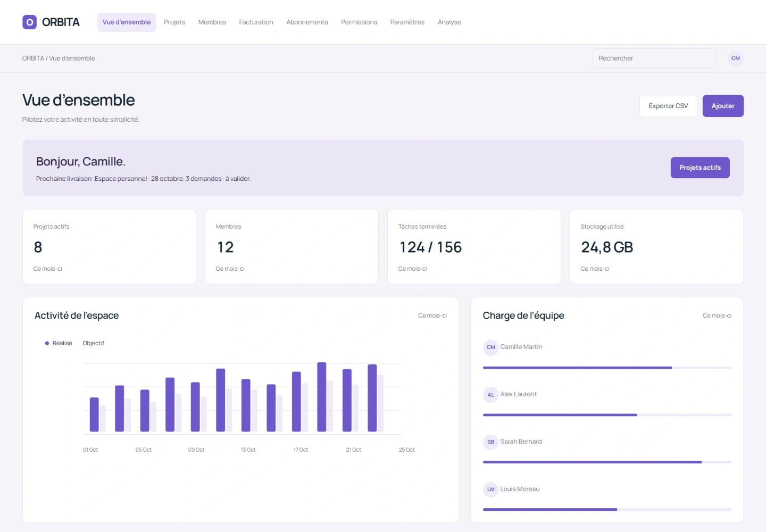
Task: Open the Permissions tab
Action: coord(359,22)
